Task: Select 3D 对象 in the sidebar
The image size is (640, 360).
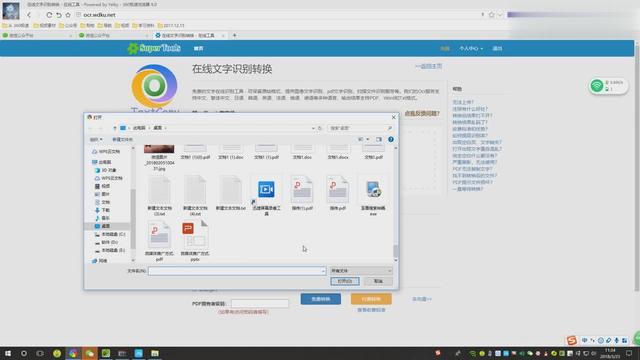Action: coord(106,170)
